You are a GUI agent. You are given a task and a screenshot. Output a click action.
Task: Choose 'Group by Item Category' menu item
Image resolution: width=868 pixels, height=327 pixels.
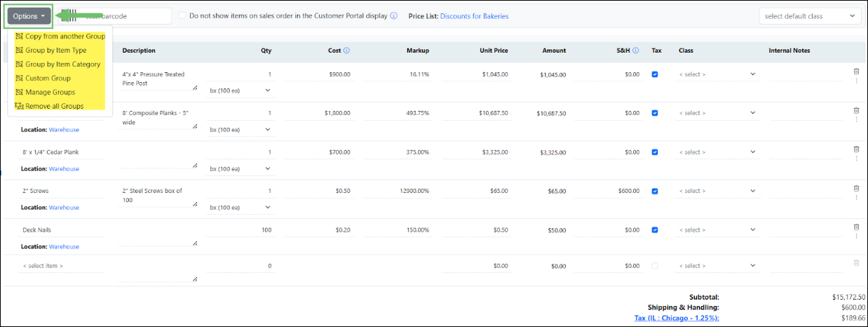pos(58,64)
